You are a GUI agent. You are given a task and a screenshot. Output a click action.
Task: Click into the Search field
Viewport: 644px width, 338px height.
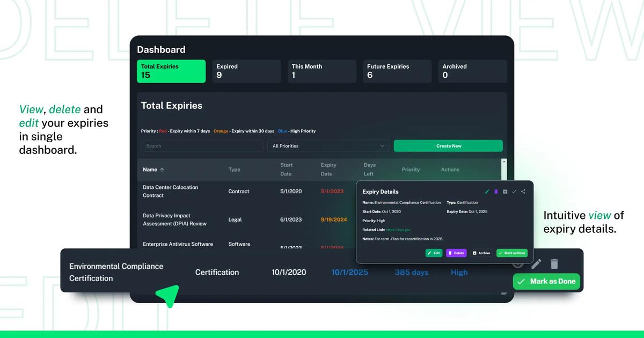(x=202, y=146)
